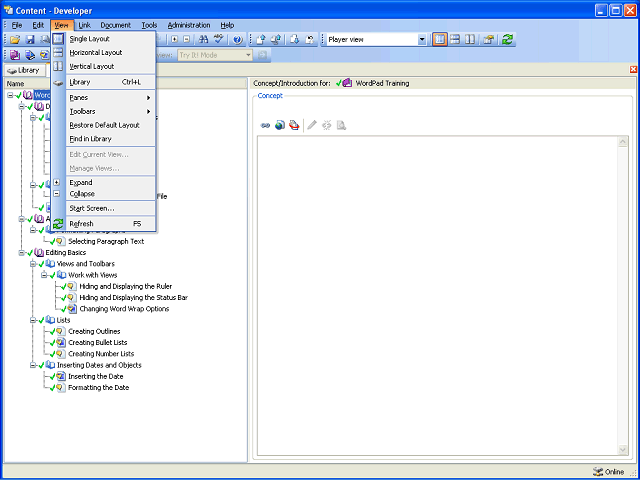The image size is (640, 480).
Task: Click the Check In All toolbar icon
Action: pyautogui.click(x=276, y=40)
